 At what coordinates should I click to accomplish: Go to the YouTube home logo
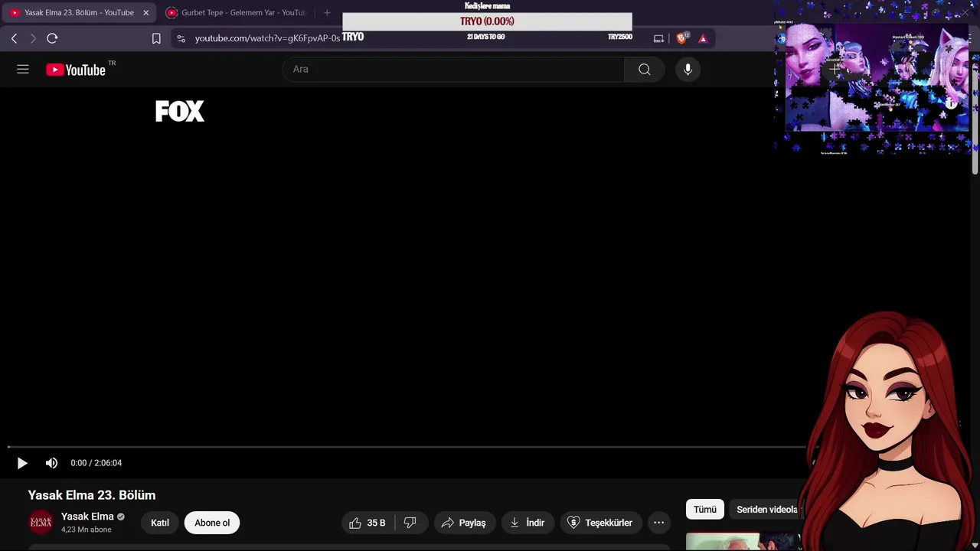click(x=76, y=70)
